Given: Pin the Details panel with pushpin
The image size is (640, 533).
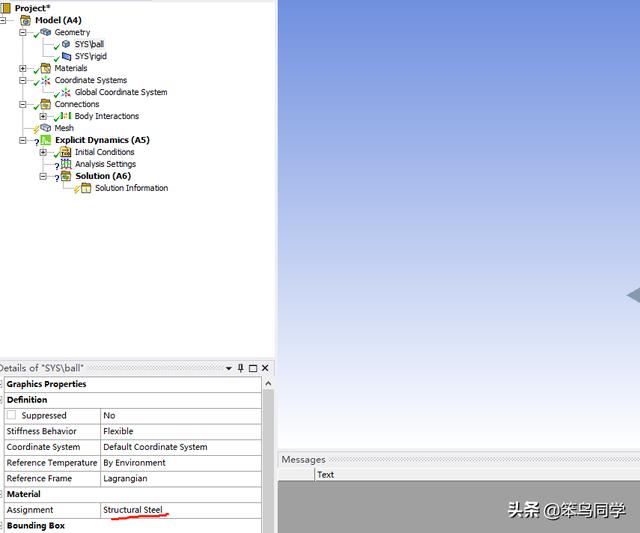Looking at the screenshot, I should coord(241,369).
